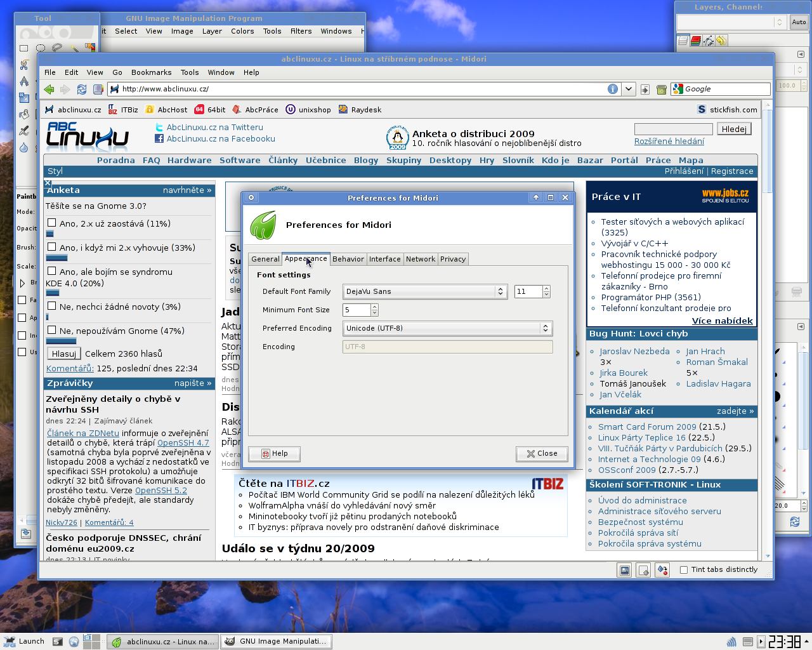Open the Twitter bird icon link

(x=159, y=128)
